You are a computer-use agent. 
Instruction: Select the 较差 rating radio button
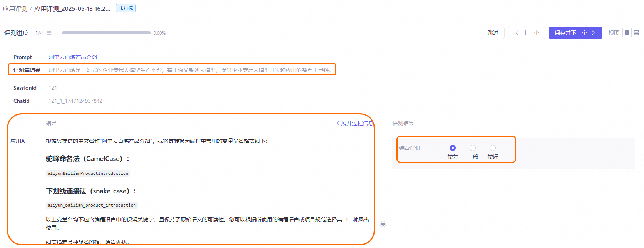pyautogui.click(x=453, y=148)
